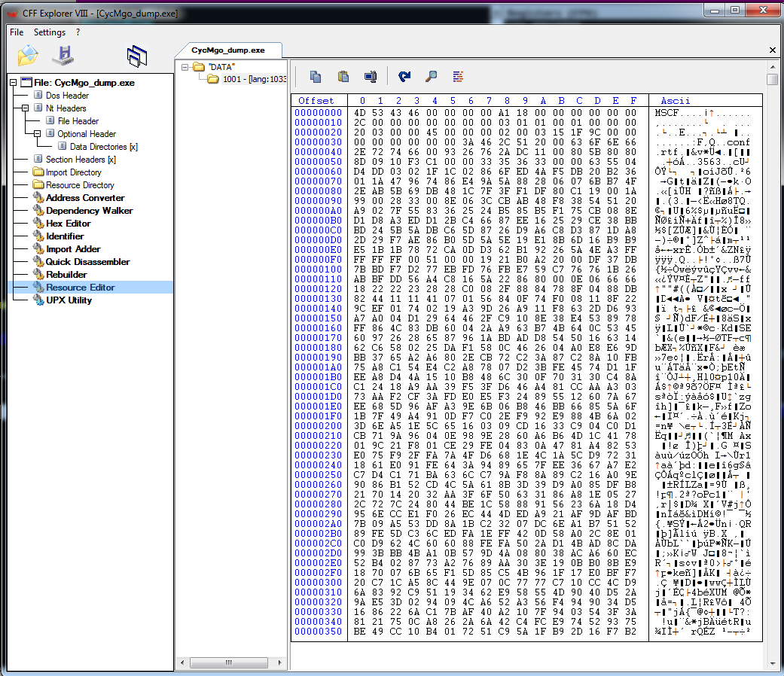Viewport: 784px width, 676px height.
Task: Click the Import Adder tool icon
Action: [38, 249]
